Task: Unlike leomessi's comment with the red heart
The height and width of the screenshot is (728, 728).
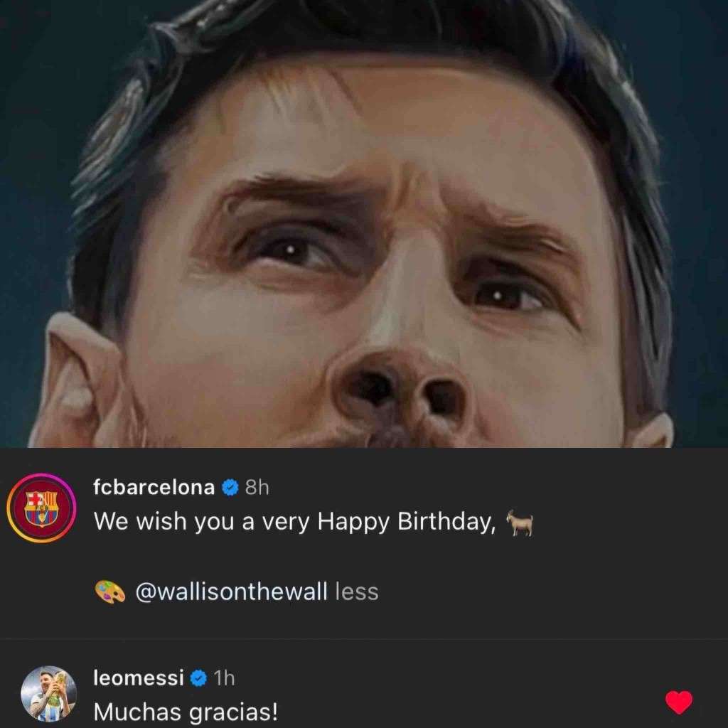Action: coord(678,702)
